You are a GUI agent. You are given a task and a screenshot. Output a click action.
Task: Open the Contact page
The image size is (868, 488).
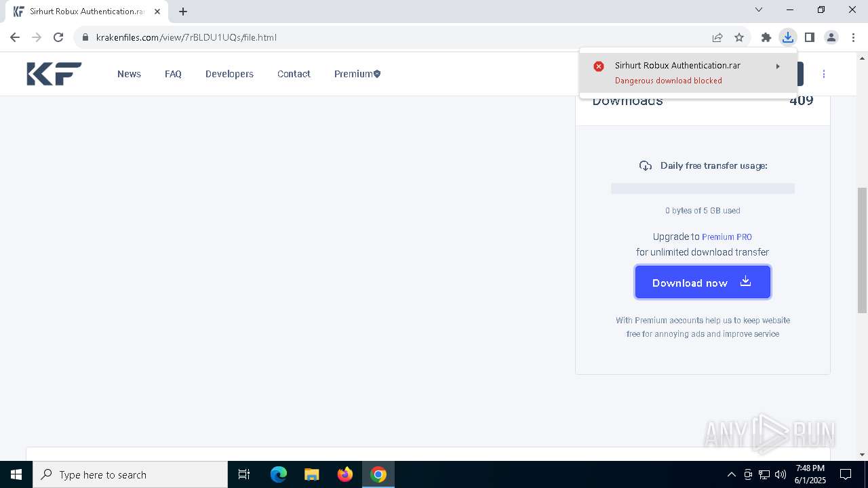click(x=294, y=74)
